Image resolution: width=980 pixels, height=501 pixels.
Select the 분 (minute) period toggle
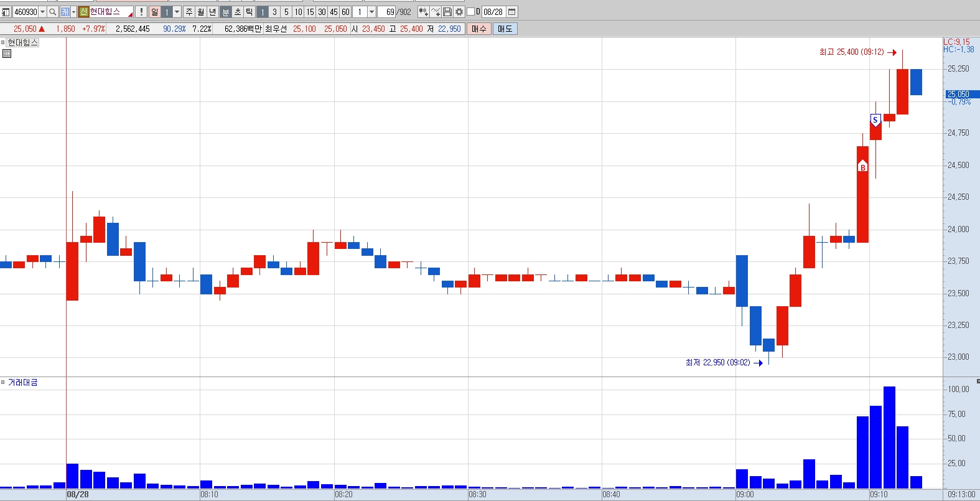tap(225, 12)
